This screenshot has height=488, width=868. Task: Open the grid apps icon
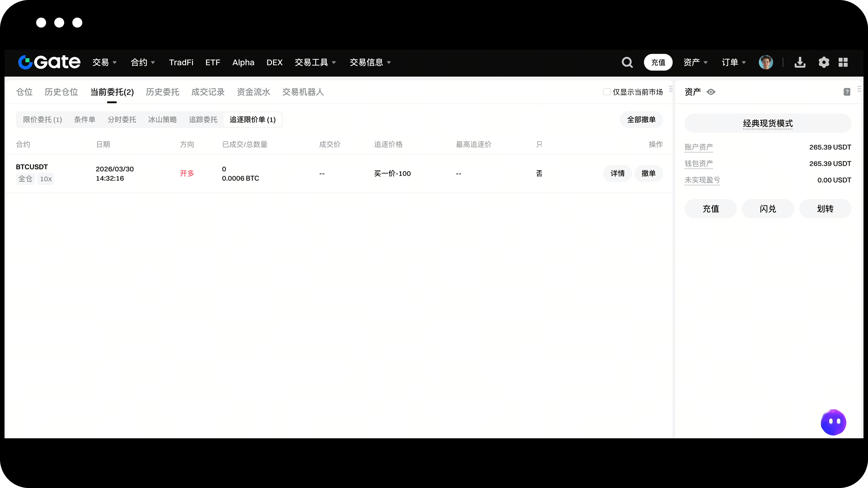[x=843, y=62]
